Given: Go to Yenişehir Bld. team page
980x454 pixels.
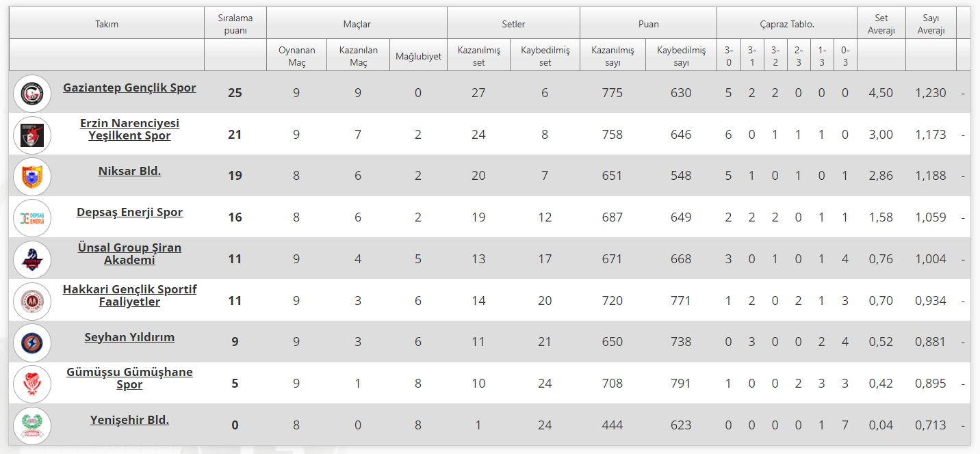Looking at the screenshot, I should [x=129, y=420].
